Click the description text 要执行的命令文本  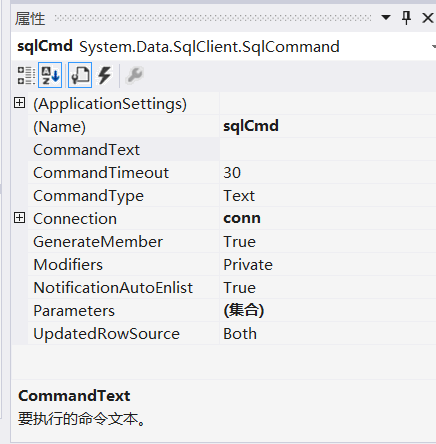pos(82,419)
